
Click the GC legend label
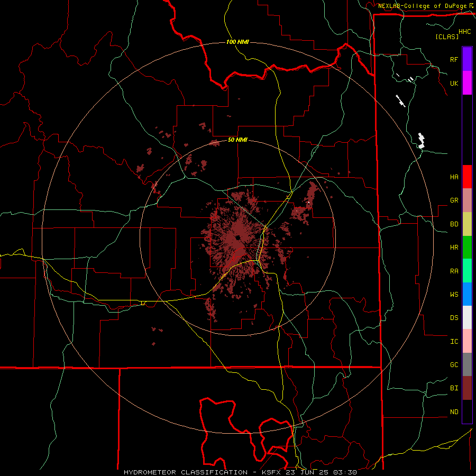tap(454, 364)
